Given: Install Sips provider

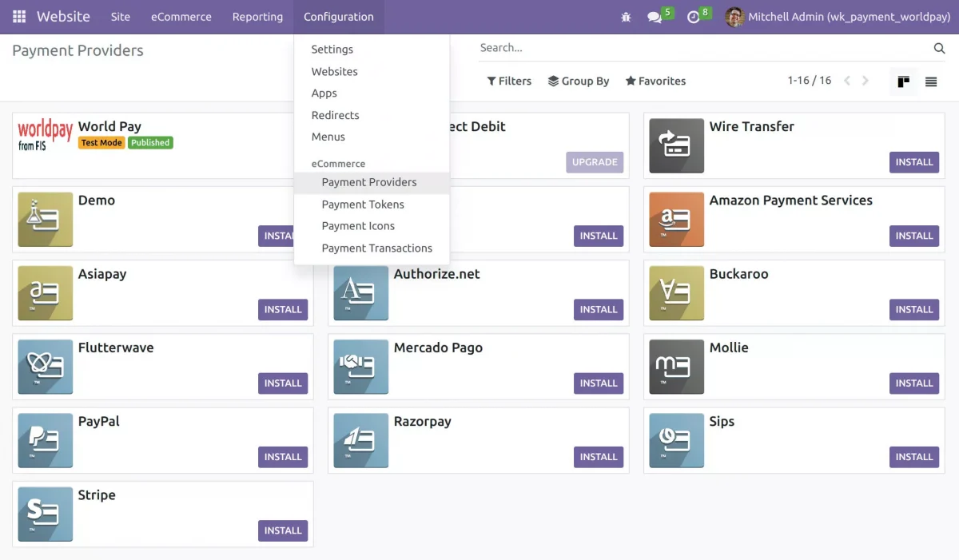Looking at the screenshot, I should coord(914,457).
